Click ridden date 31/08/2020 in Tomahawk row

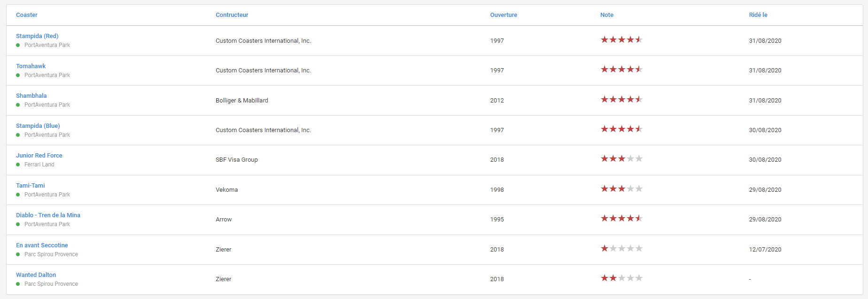coord(765,71)
